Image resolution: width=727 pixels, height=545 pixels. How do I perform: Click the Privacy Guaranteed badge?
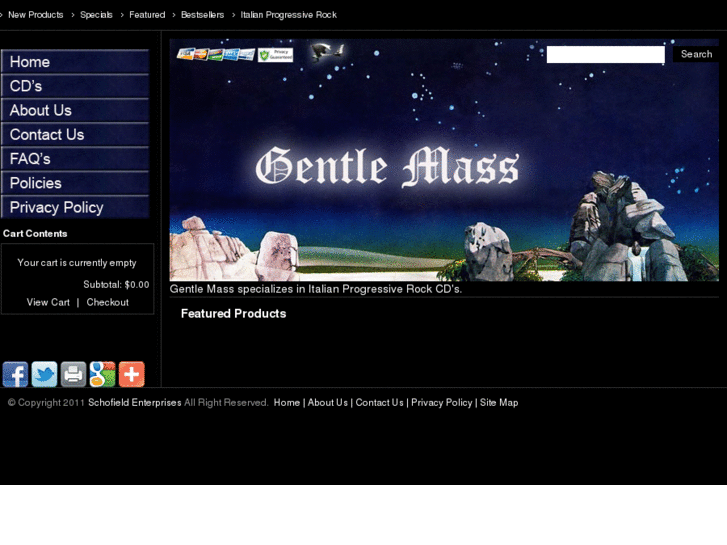point(275,55)
